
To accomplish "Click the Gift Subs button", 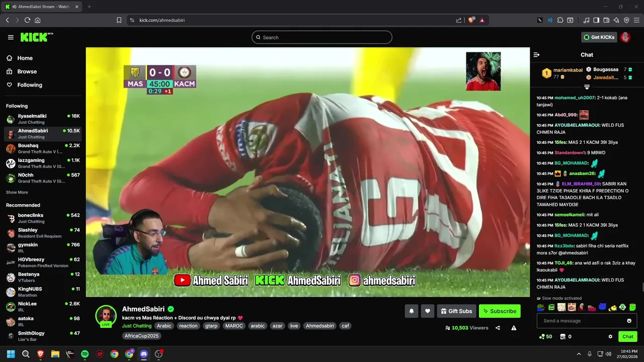I will pyautogui.click(x=456, y=311).
